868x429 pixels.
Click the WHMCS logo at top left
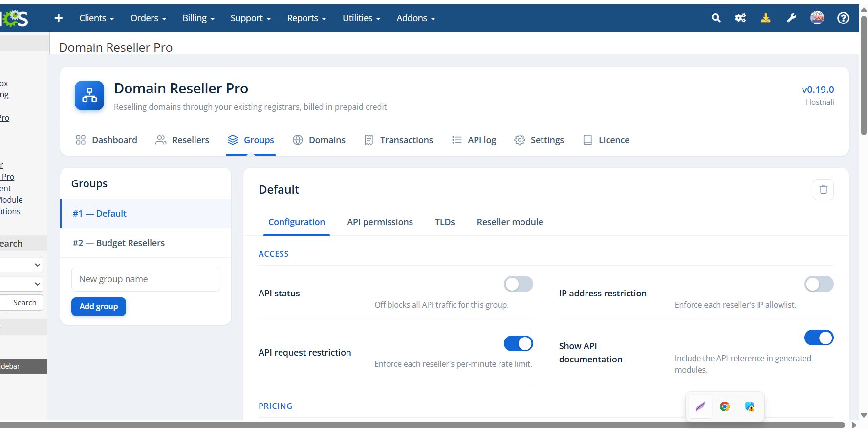[14, 19]
